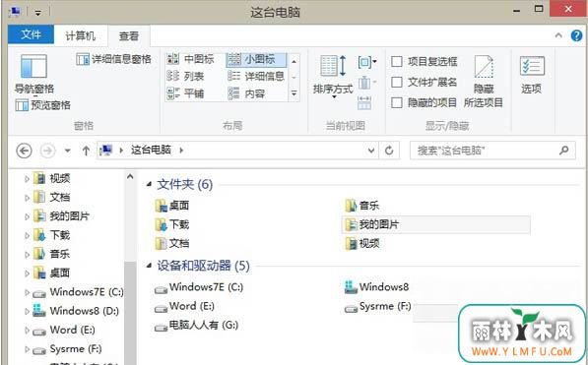Go up one level arrow

pyautogui.click(x=86, y=152)
